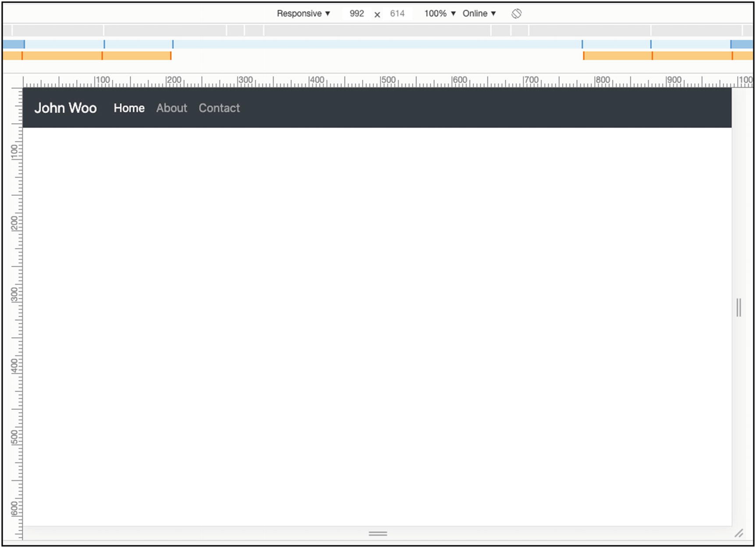Open the About nav item

click(171, 108)
